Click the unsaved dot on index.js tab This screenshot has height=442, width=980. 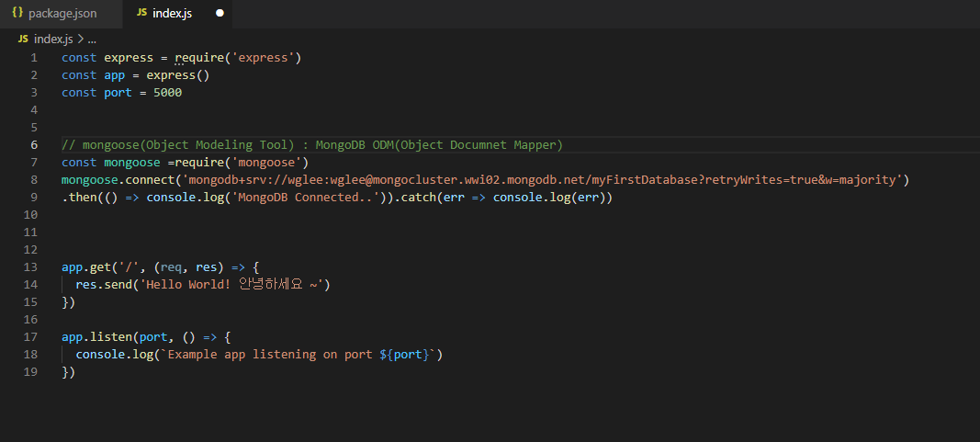pyautogui.click(x=220, y=13)
